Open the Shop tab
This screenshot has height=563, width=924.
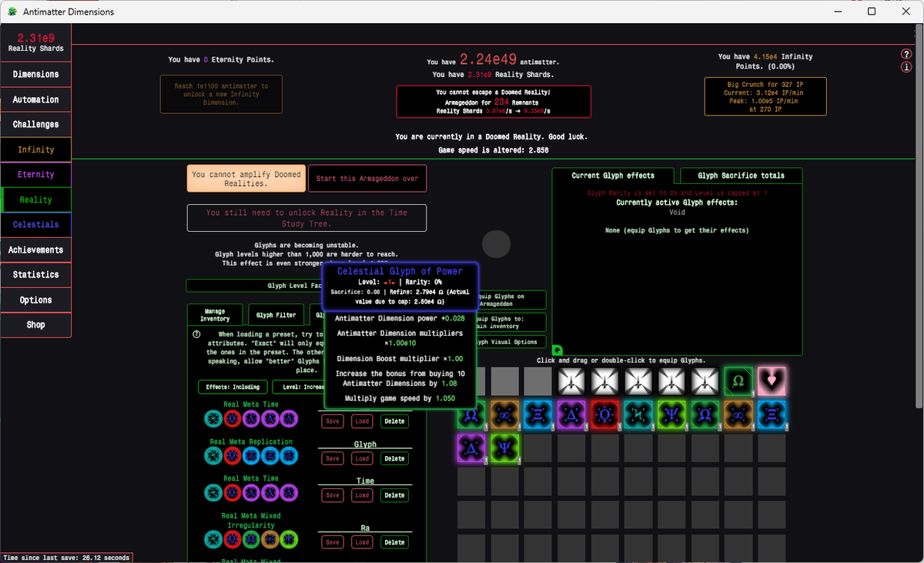[35, 324]
